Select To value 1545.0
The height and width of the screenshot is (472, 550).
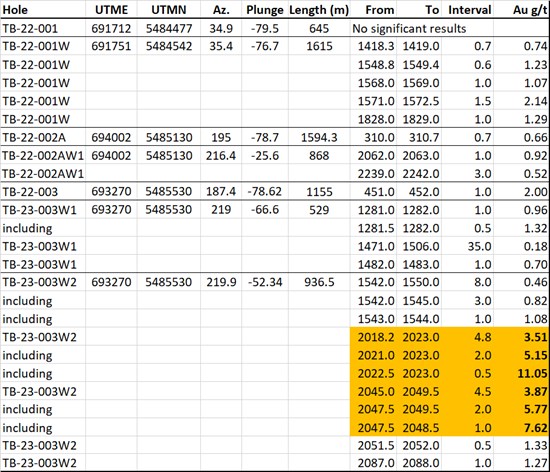point(421,301)
